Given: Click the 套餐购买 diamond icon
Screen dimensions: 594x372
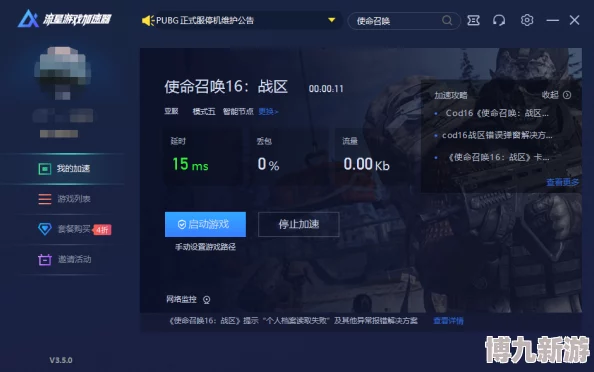Looking at the screenshot, I should point(45,229).
